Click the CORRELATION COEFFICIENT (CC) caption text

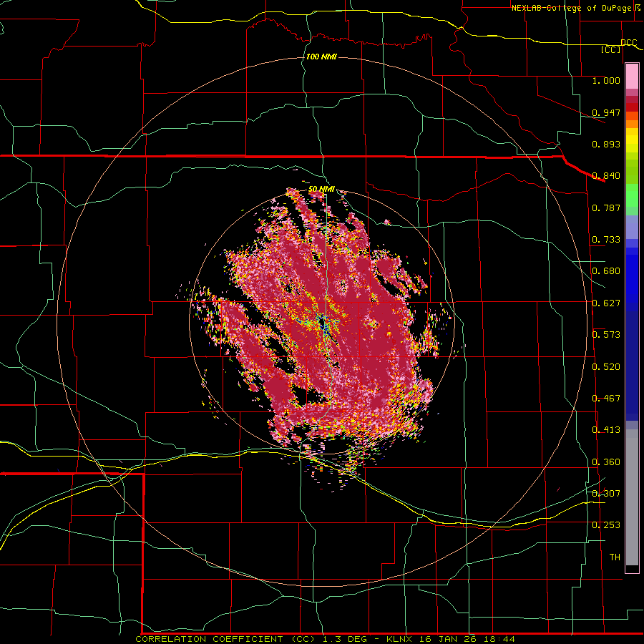[x=225, y=639]
